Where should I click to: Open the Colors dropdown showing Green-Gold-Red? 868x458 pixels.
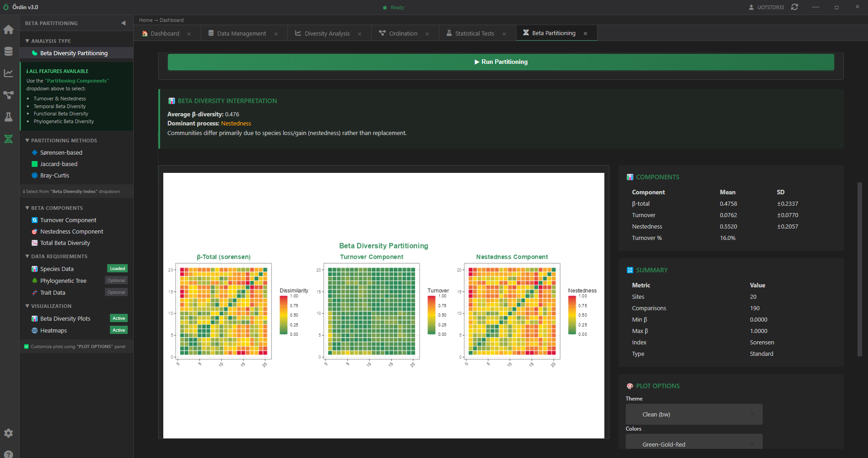[x=694, y=444]
